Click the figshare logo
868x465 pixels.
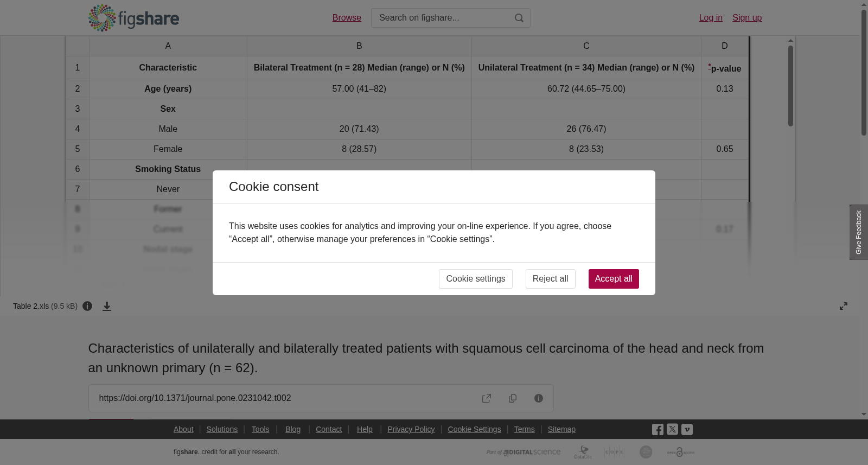[x=133, y=18]
